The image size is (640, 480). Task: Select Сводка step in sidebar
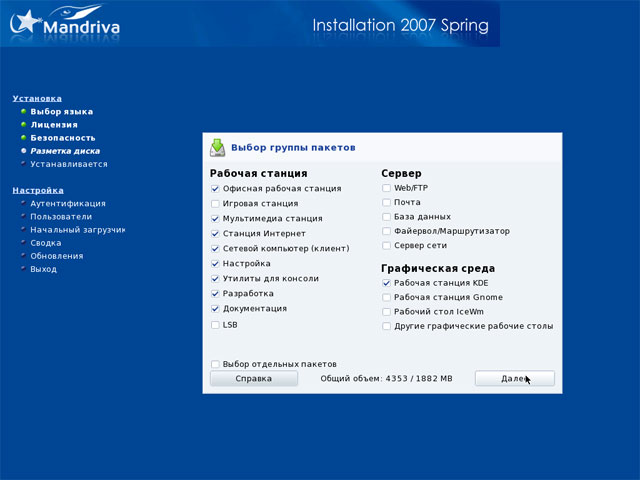[x=46, y=243]
